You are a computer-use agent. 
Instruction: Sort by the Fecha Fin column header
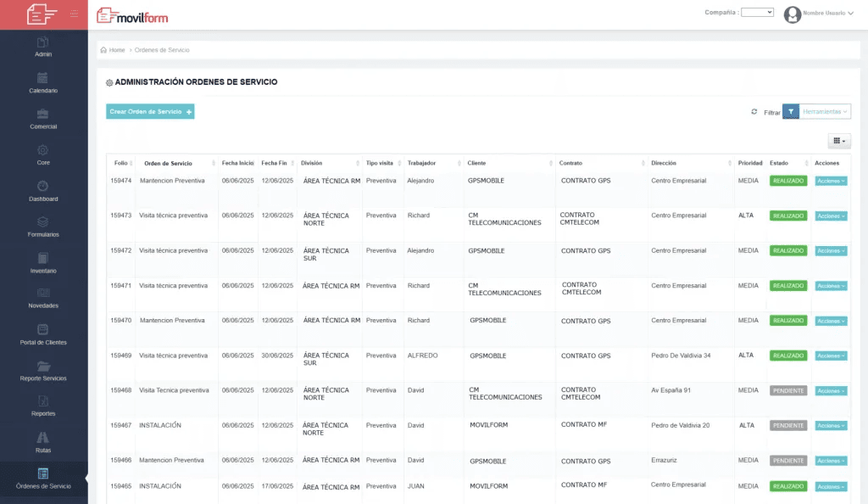pos(277,163)
